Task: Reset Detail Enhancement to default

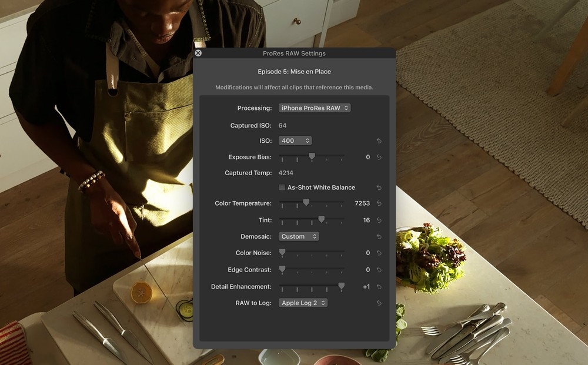Action: (x=379, y=287)
